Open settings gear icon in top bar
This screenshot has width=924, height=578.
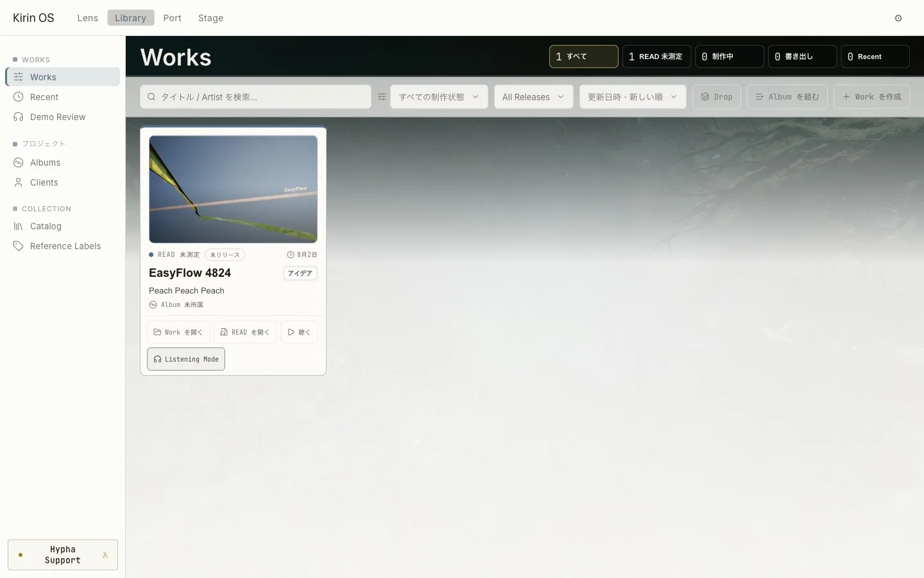[x=898, y=18]
